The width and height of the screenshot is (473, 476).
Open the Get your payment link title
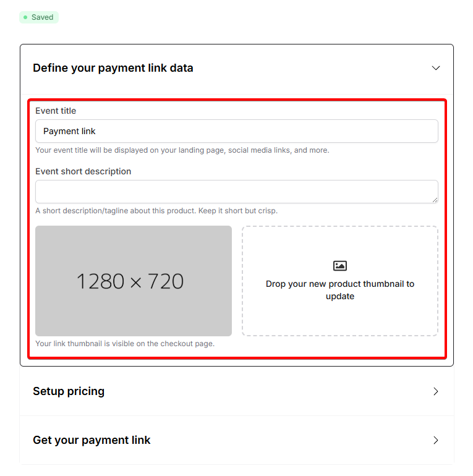pos(92,440)
